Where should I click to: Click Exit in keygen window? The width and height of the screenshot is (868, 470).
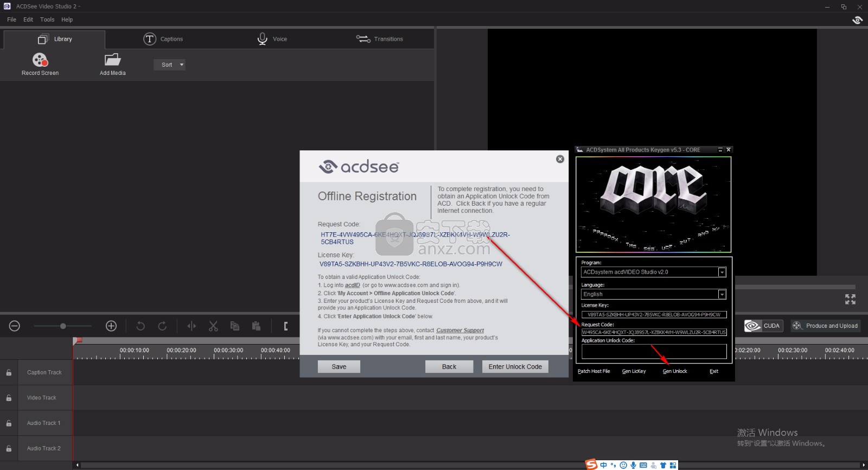714,371
